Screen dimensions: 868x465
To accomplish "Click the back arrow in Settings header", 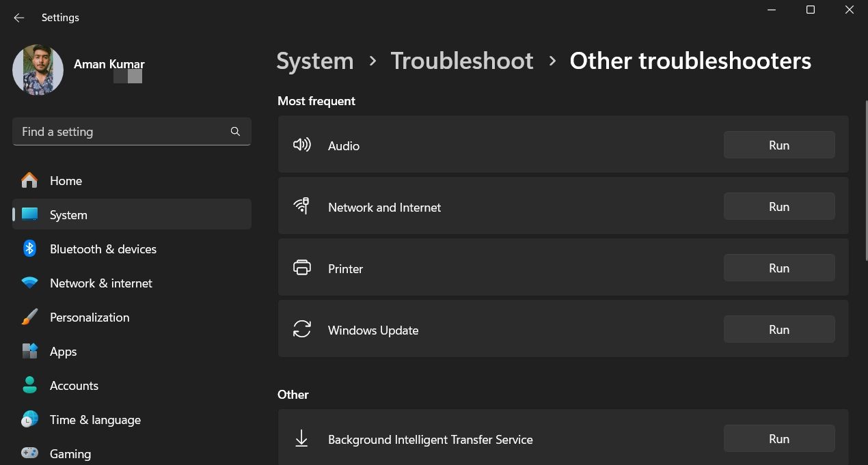I will coord(19,18).
